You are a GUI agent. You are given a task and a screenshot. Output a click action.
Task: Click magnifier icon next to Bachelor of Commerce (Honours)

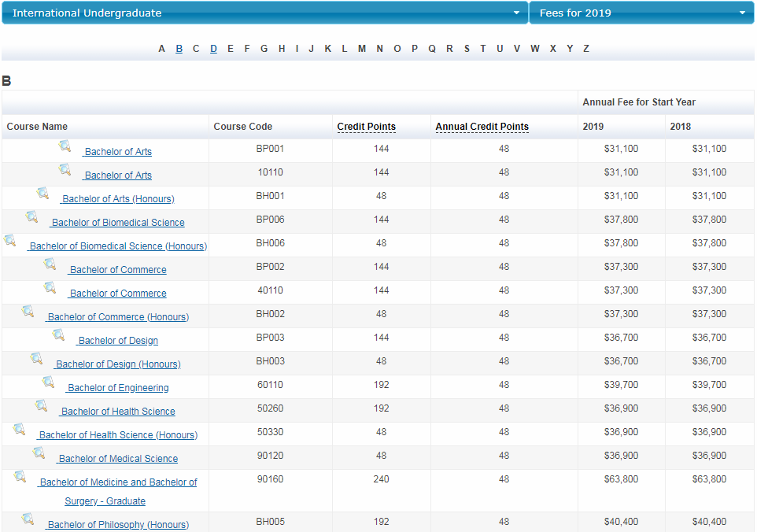click(x=28, y=312)
